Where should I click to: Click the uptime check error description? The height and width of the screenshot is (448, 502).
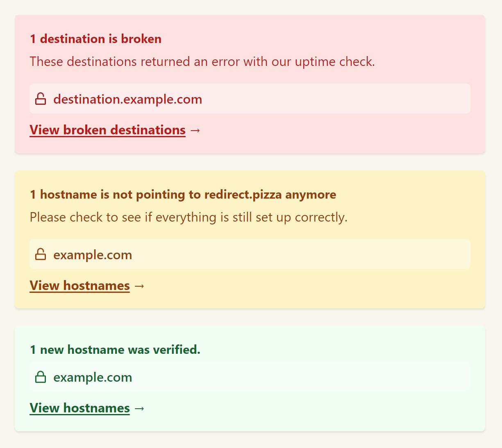202,62
